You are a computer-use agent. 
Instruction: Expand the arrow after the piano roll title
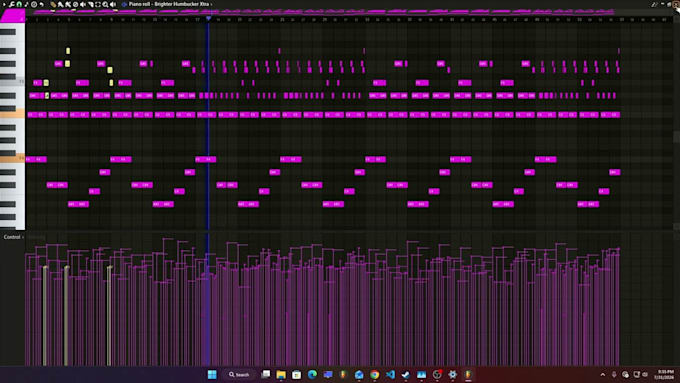[211, 4]
